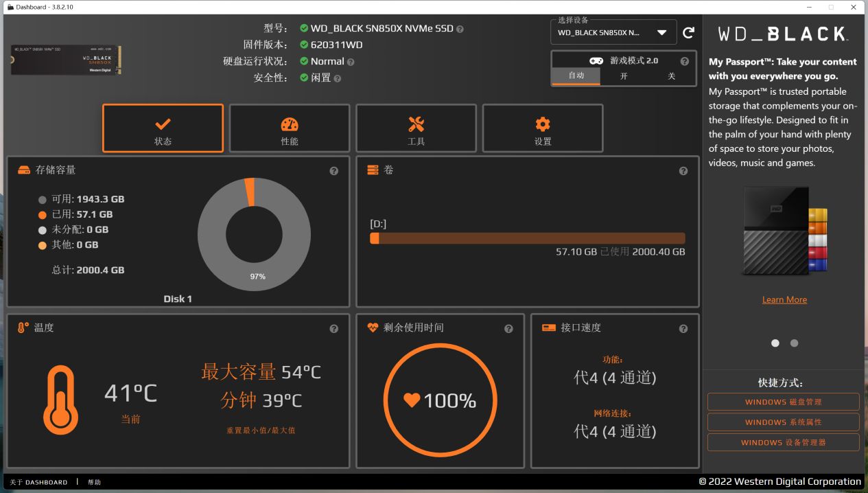Open the 状态 status tab
The image size is (868, 493).
[163, 128]
